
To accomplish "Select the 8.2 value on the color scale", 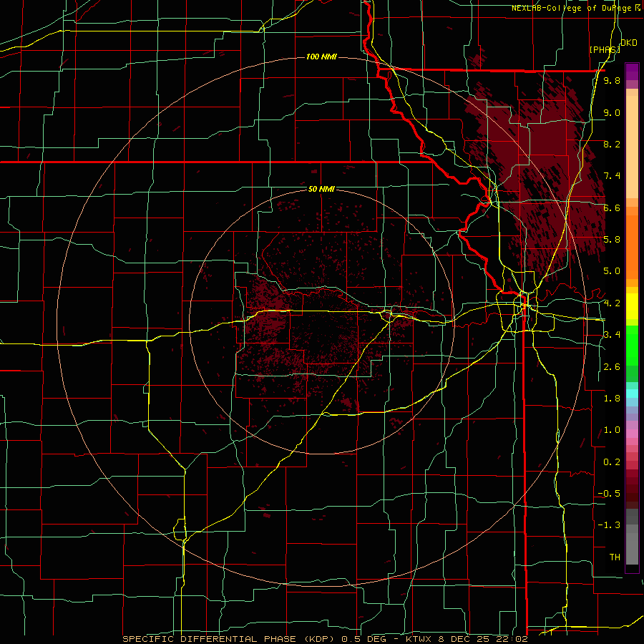I will pos(612,144).
